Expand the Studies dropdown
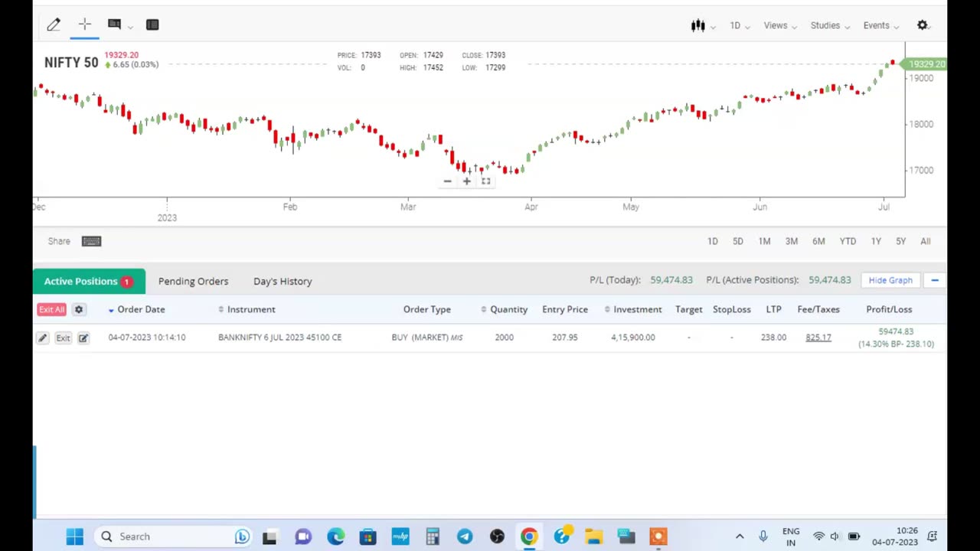This screenshot has width=980, height=551. click(x=830, y=25)
